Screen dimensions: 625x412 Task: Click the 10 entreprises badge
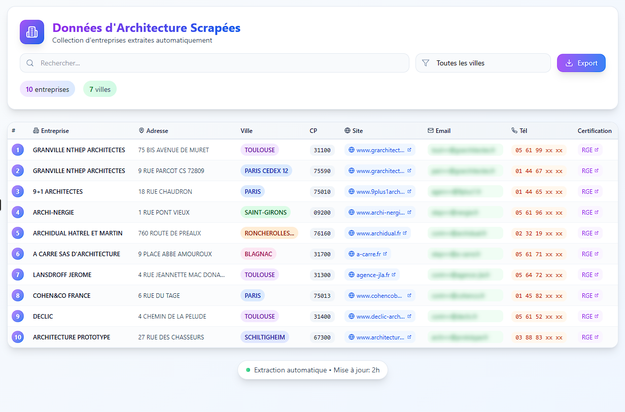click(47, 89)
